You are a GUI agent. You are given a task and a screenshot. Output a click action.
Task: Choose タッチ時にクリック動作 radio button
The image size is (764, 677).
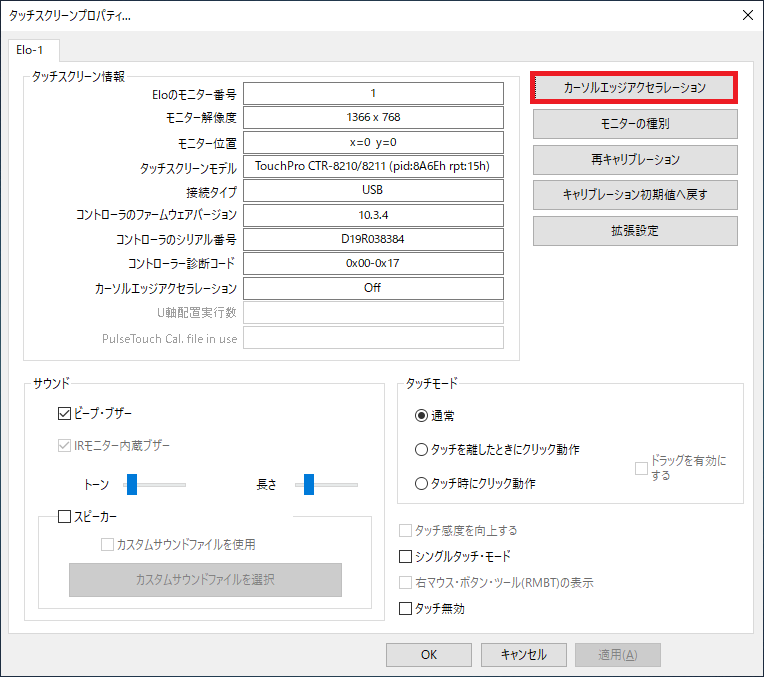point(421,484)
